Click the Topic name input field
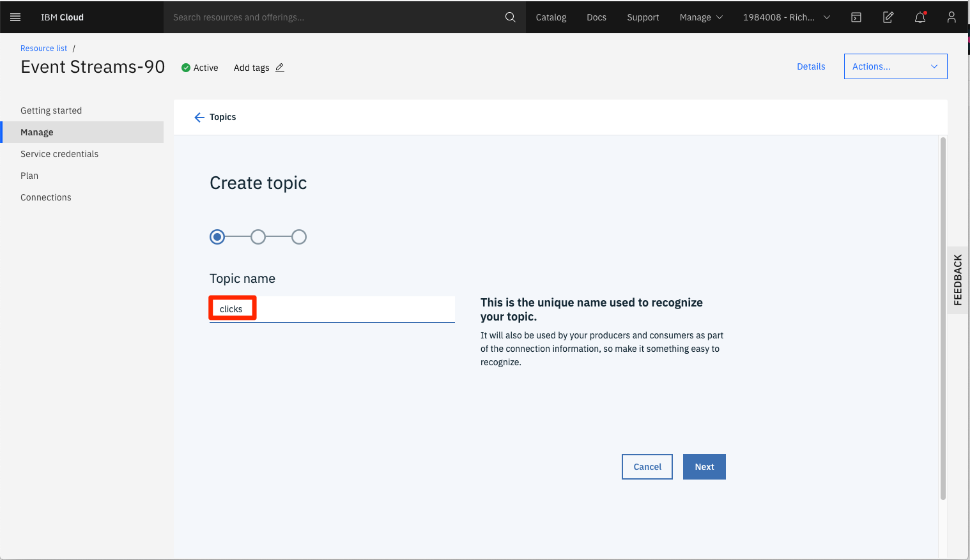Image resolution: width=970 pixels, height=560 pixels. [x=332, y=309]
